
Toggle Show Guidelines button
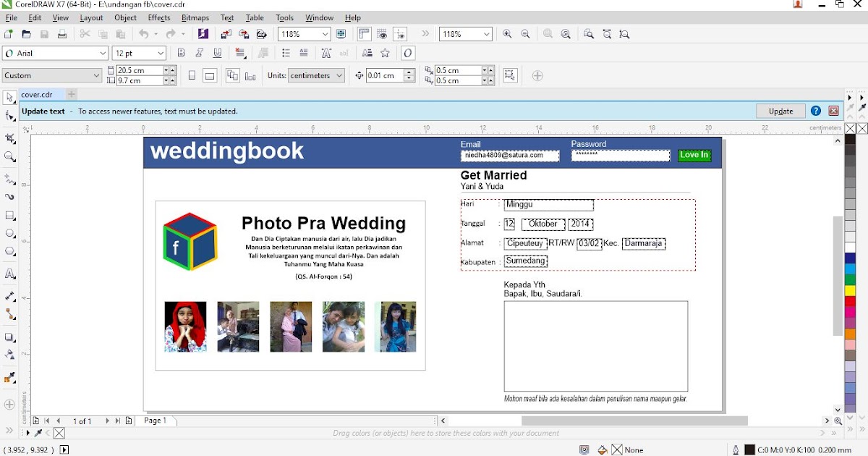400,34
